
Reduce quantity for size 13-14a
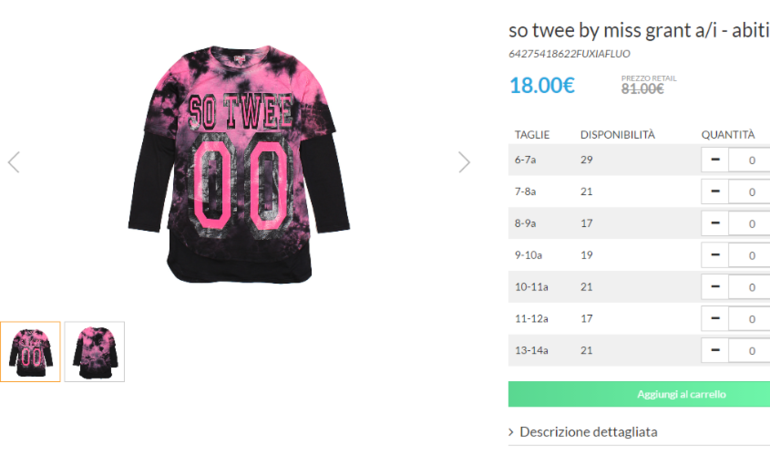(x=715, y=350)
